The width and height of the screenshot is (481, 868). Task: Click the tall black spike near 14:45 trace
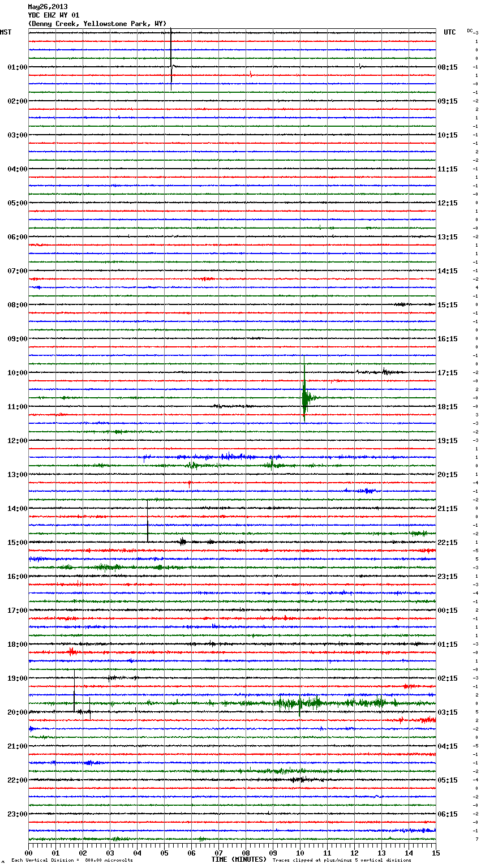click(x=148, y=521)
